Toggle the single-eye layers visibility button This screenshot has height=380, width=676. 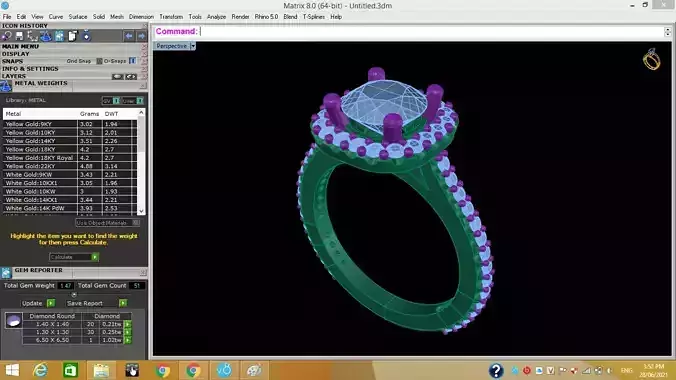[117, 77]
